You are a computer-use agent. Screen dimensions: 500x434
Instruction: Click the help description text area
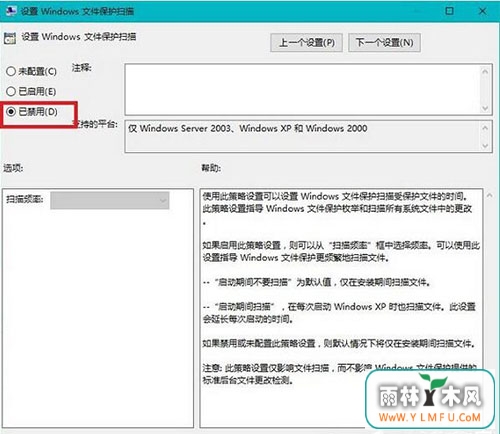tap(341, 308)
